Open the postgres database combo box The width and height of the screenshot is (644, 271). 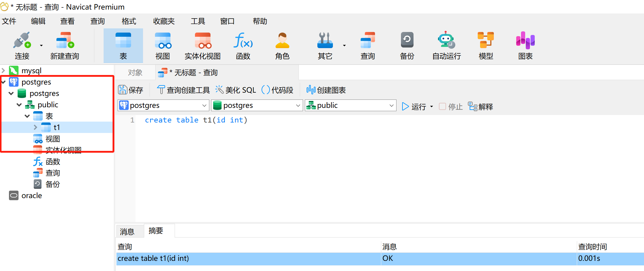(x=257, y=105)
